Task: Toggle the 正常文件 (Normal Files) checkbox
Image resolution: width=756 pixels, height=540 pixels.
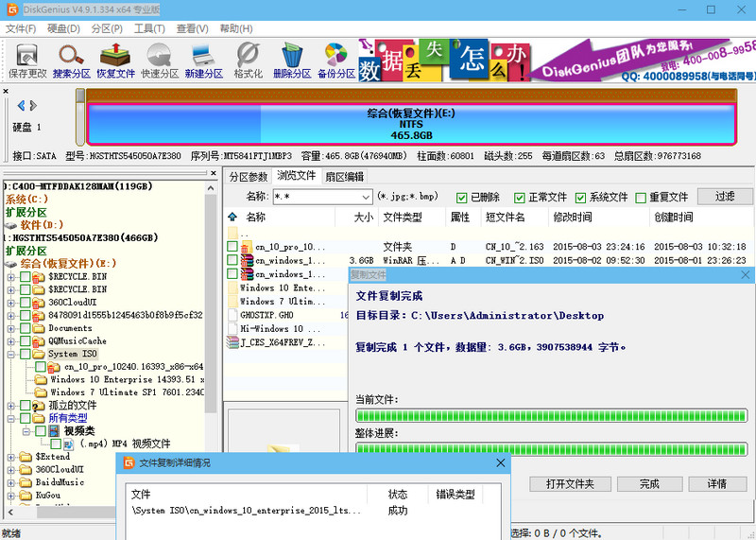Action: click(520, 198)
